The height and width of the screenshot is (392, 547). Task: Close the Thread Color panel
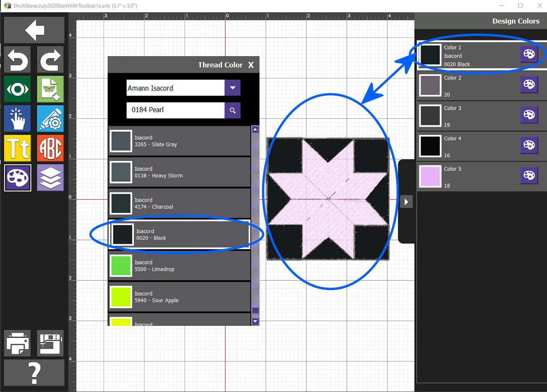(251, 65)
